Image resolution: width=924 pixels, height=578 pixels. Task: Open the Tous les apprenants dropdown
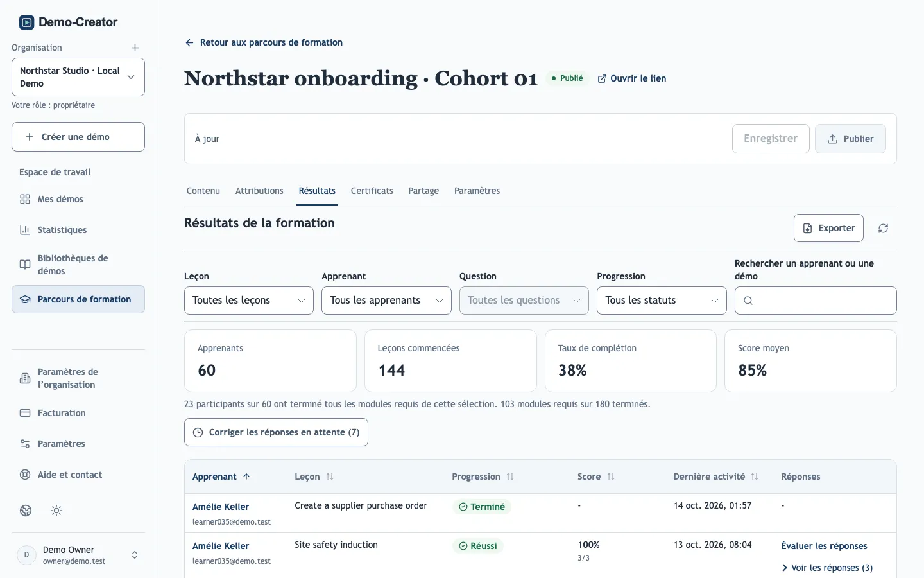coord(386,301)
